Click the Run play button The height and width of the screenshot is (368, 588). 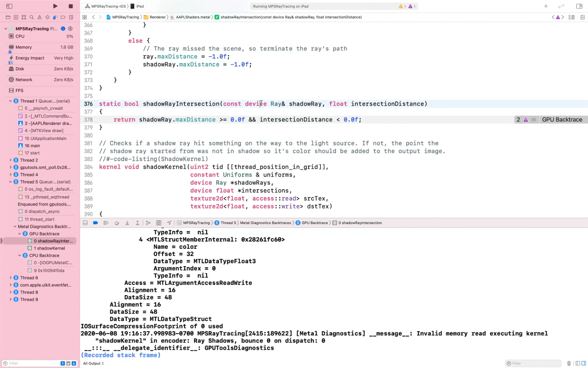55,6
